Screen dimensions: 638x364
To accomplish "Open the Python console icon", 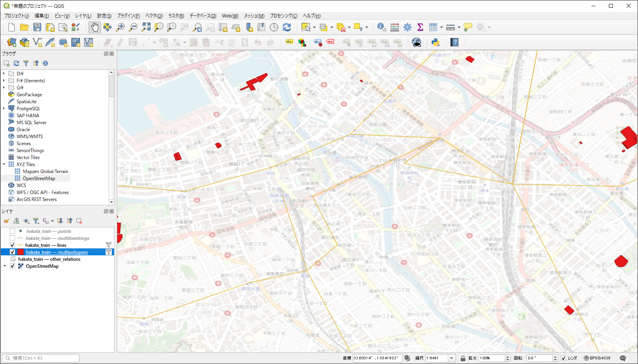I will [x=435, y=42].
